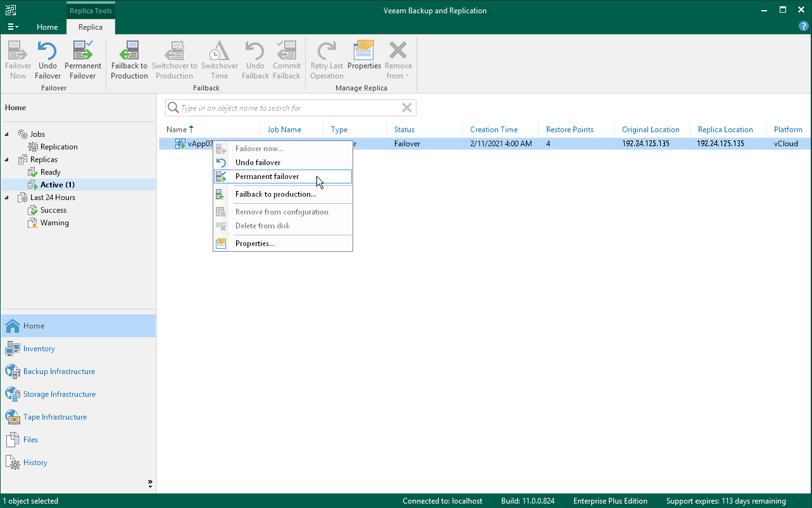Viewport: 812px width, 508px height.
Task: Click the Build: 11.0.0.824 status text
Action: click(528, 501)
